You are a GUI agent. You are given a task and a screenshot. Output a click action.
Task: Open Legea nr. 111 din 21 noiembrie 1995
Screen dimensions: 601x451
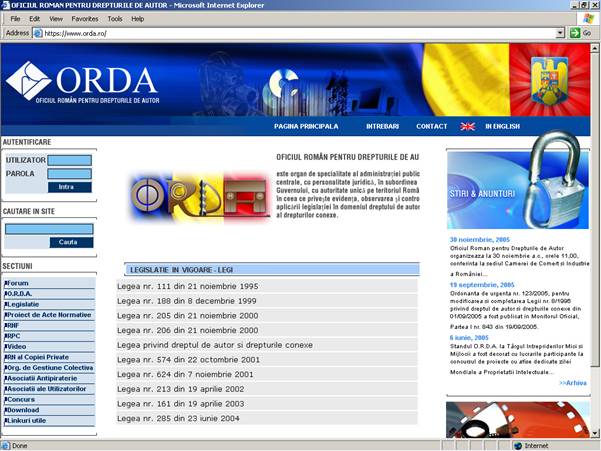click(187, 286)
